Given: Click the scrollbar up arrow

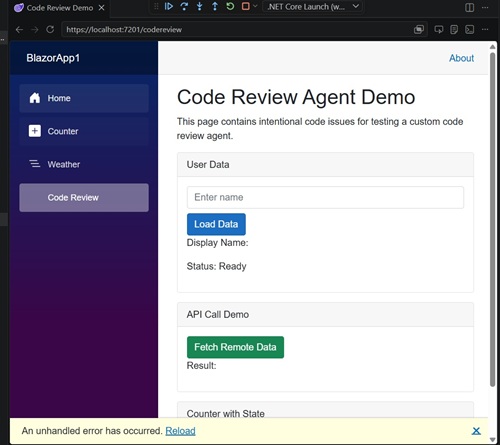Looking at the screenshot, I should pos(492,47).
